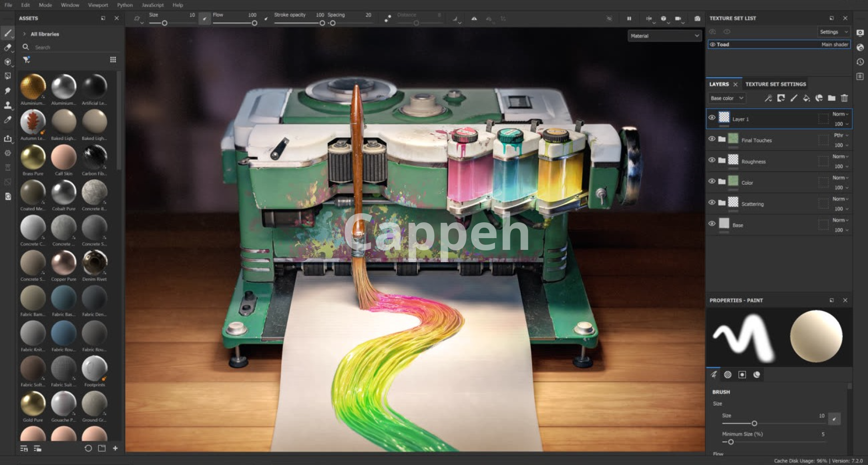Select the Smudge tool
Screen dimensions: 868x465
(8, 91)
